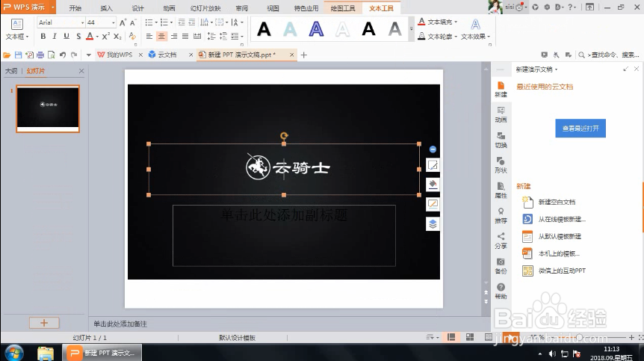
Task: Toggle underline formatting
Action: [66, 37]
